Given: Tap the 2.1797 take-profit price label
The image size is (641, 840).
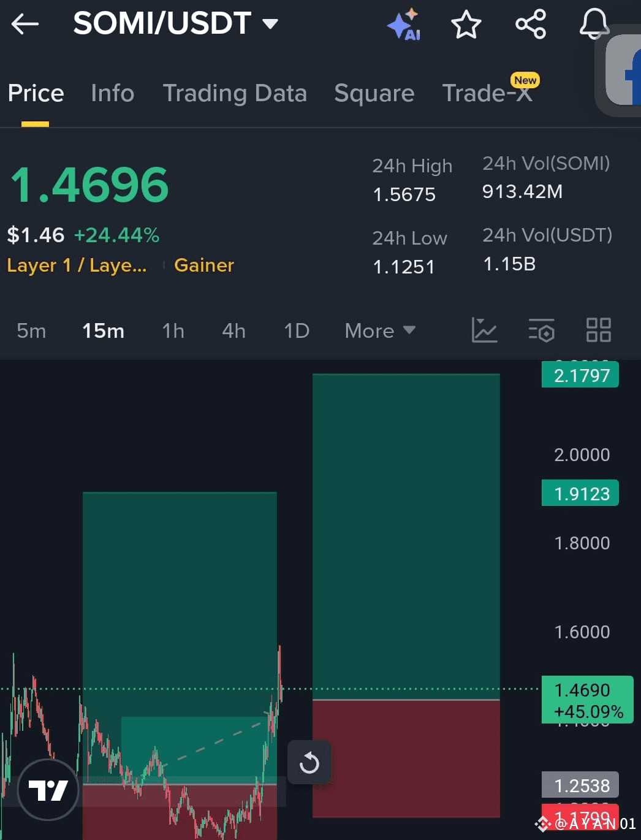Looking at the screenshot, I should click(x=580, y=375).
